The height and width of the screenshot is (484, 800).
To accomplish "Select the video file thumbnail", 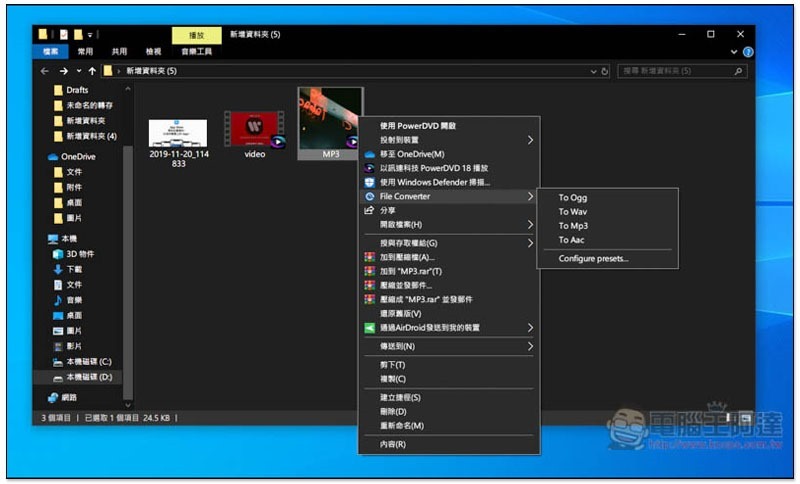I will [254, 130].
